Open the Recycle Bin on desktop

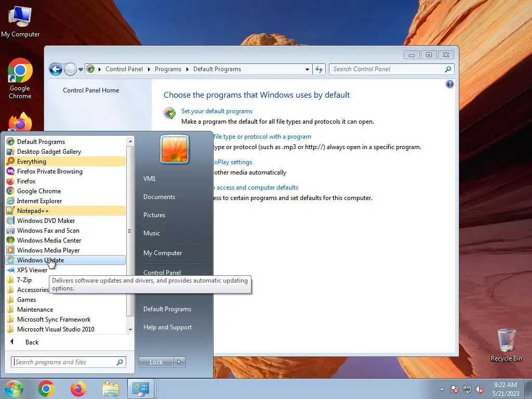click(x=506, y=345)
